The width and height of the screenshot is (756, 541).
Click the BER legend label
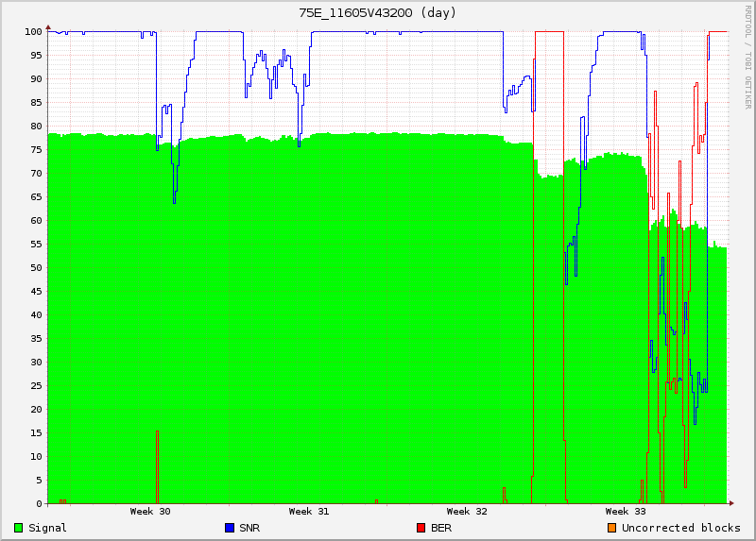point(441,528)
